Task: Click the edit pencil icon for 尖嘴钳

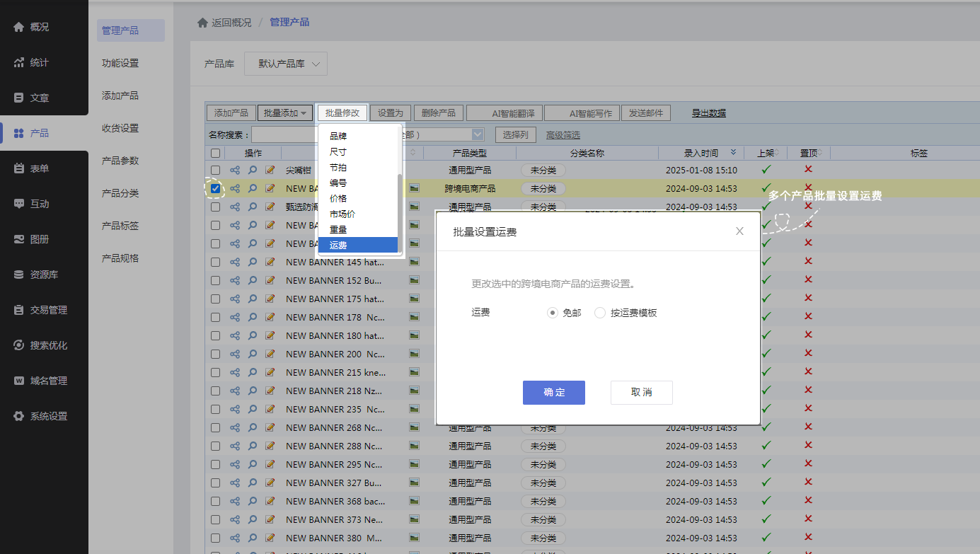Action: [x=270, y=171]
